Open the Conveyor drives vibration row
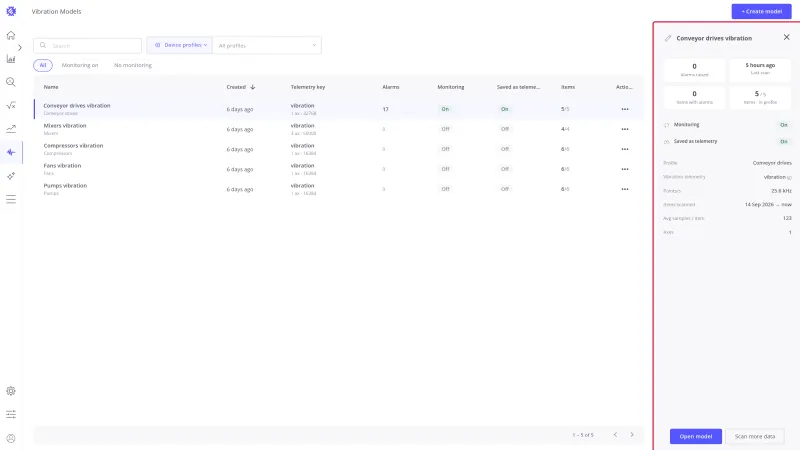The image size is (800, 450). (338, 109)
